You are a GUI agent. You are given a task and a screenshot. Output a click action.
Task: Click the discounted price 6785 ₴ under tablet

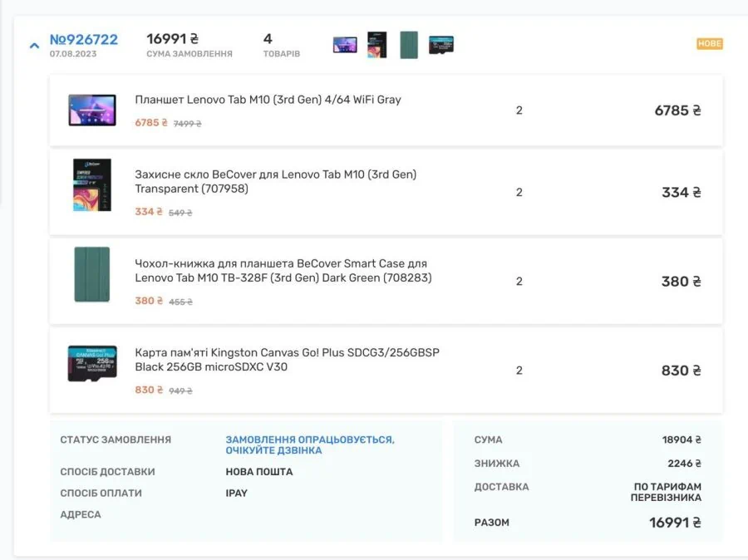click(x=151, y=123)
